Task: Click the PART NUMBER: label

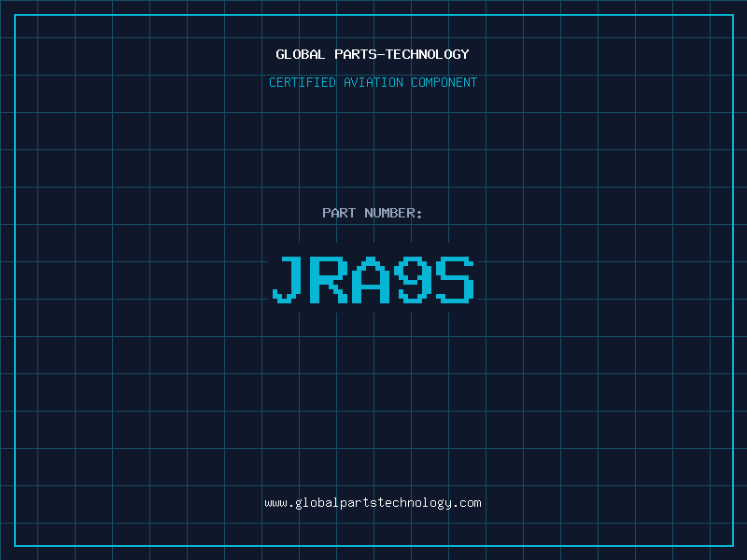Action: tap(372, 213)
